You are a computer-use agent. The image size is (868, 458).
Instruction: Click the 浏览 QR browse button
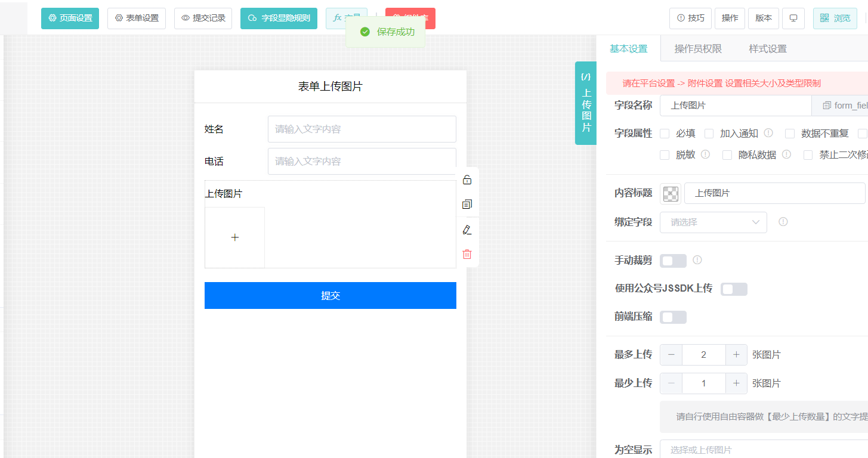click(835, 18)
